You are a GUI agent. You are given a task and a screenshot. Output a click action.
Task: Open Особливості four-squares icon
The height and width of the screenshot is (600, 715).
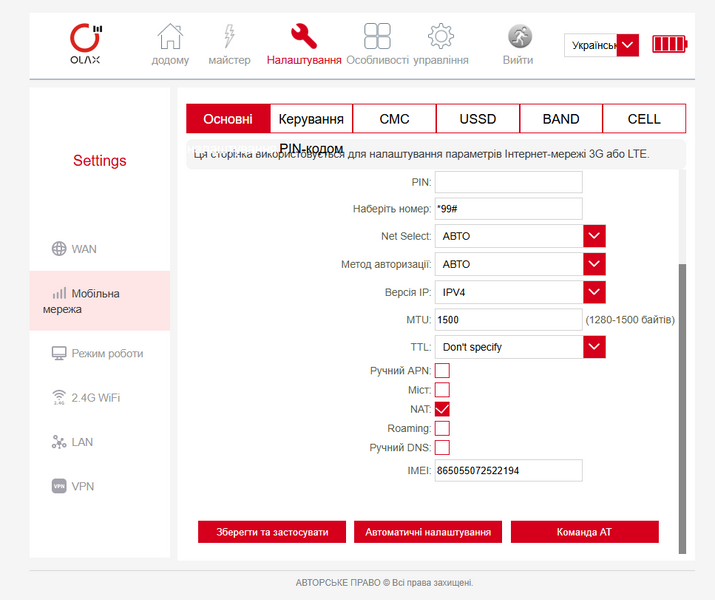(377, 36)
